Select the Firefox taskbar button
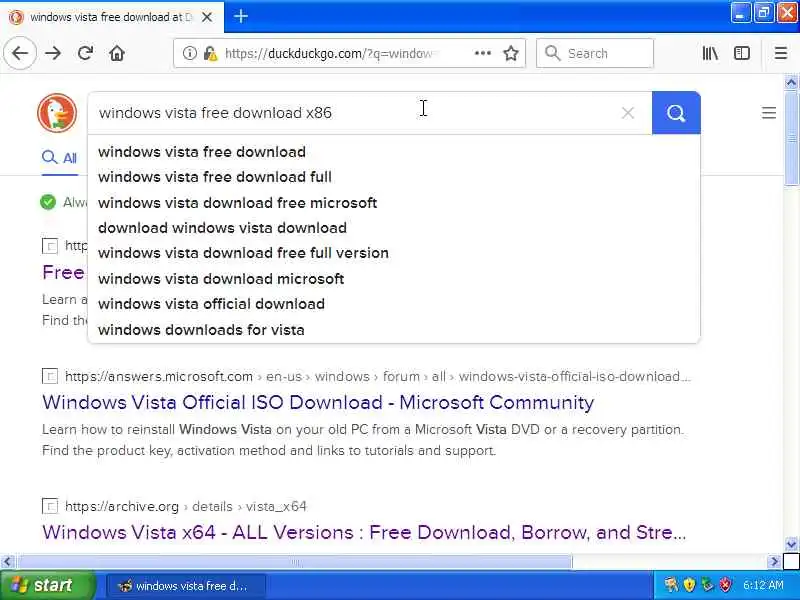Image resolution: width=800 pixels, height=600 pixels. pos(186,586)
